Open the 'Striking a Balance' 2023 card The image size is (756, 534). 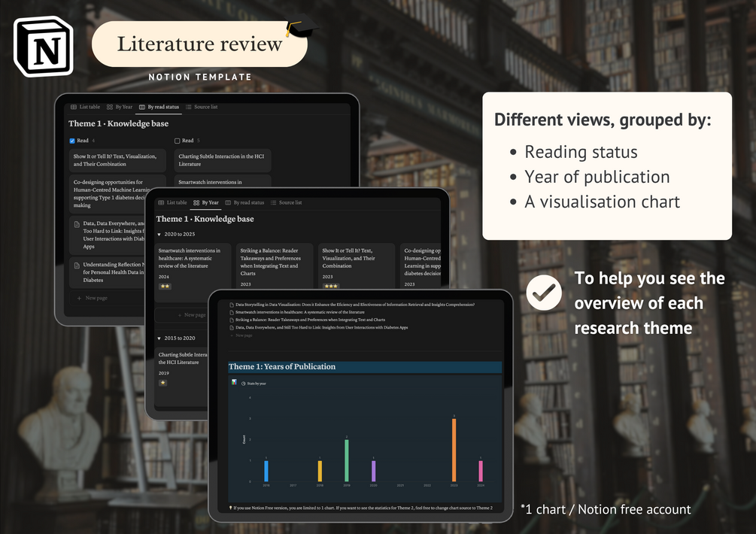click(x=275, y=266)
